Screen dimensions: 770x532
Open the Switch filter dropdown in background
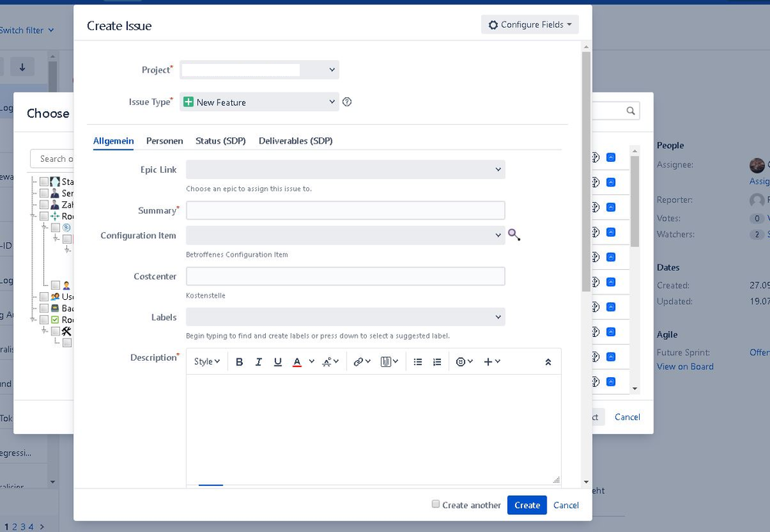pyautogui.click(x=26, y=31)
